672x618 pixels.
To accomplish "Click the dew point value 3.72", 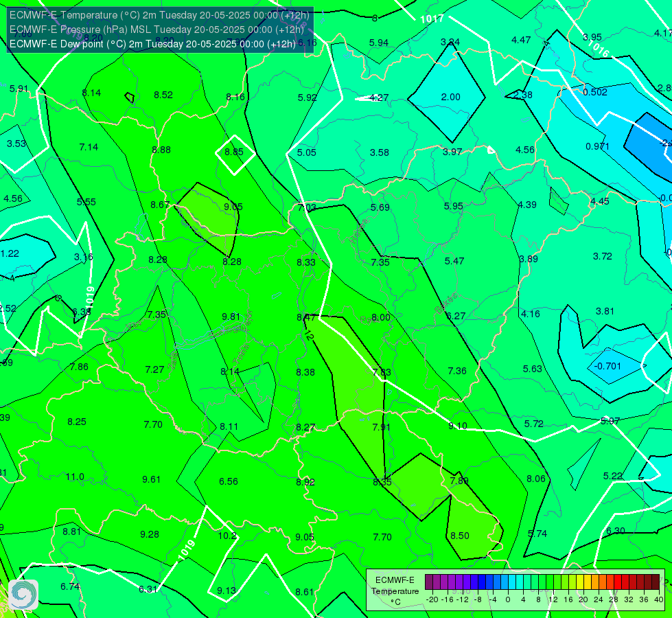I will coord(603,256).
